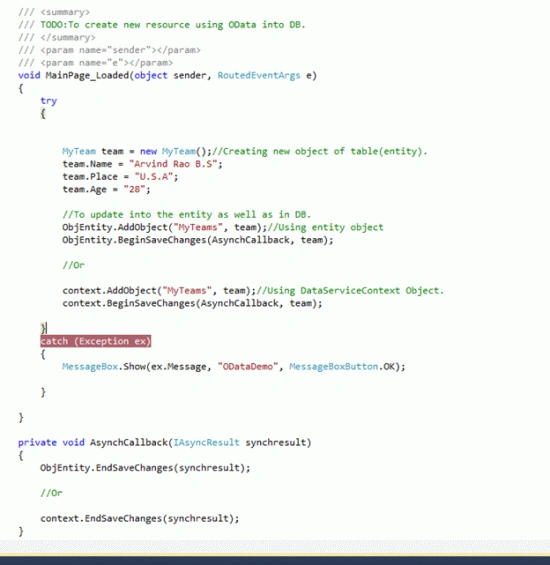
Task: Click the try keyword
Action: click(x=49, y=101)
